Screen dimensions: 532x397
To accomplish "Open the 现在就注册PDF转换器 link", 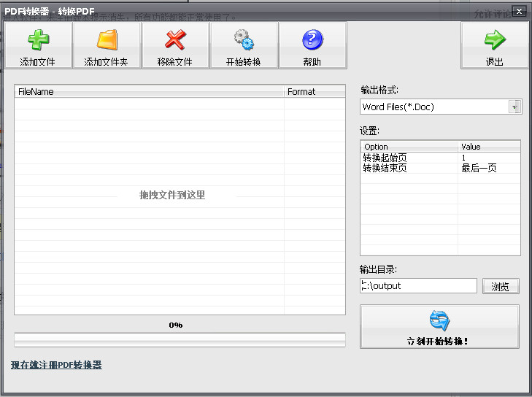I will tap(56, 365).
